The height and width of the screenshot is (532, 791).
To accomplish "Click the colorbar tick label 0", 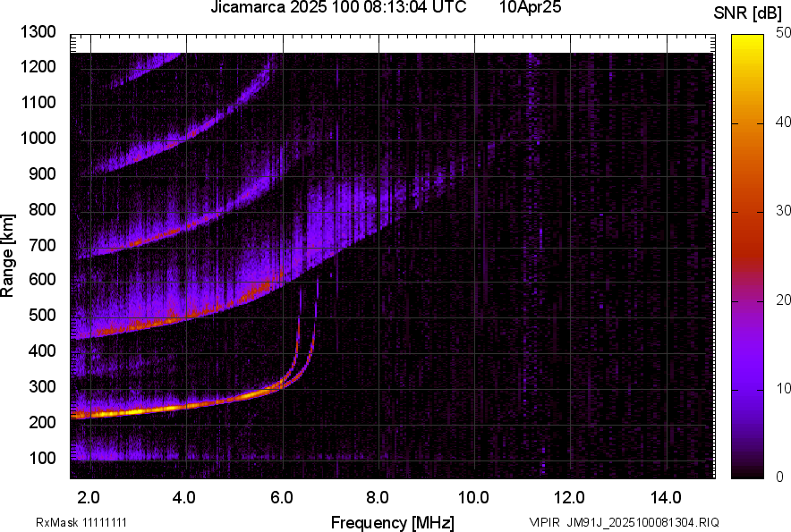I will click(780, 477).
